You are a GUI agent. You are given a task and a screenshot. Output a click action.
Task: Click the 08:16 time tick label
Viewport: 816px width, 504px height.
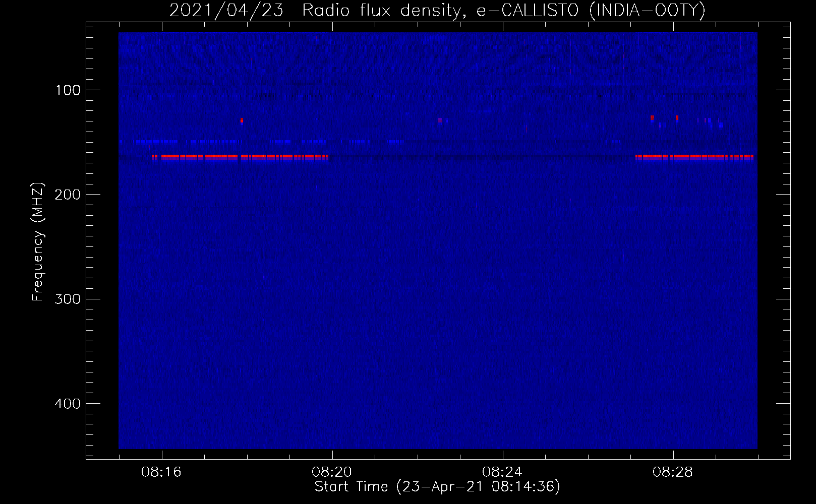[x=161, y=472]
